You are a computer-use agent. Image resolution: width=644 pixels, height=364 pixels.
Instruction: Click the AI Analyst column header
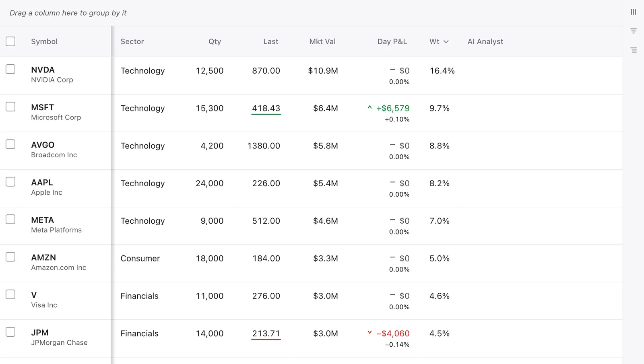pyautogui.click(x=485, y=41)
